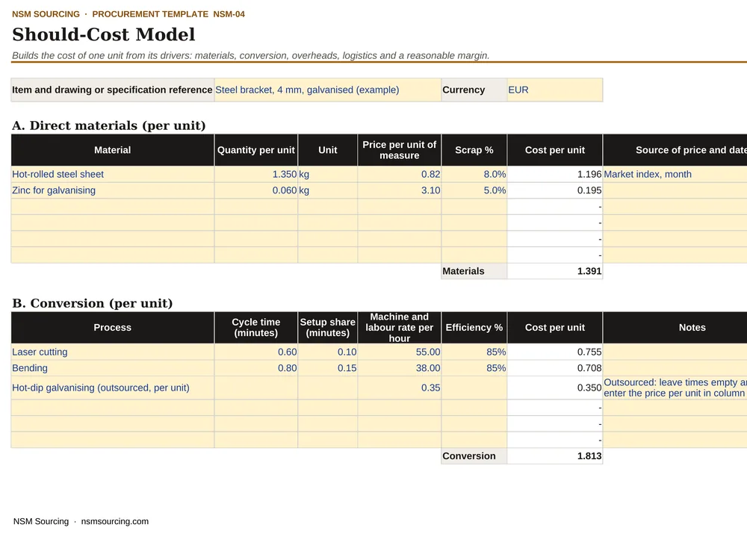Click 'Item and drawing or specification reference' label
Screen dimensions: 747x560
click(113, 90)
